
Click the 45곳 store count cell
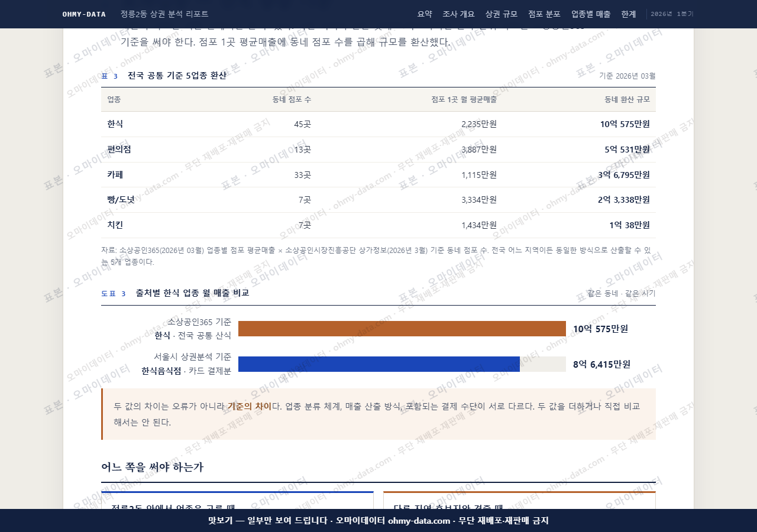click(x=302, y=124)
